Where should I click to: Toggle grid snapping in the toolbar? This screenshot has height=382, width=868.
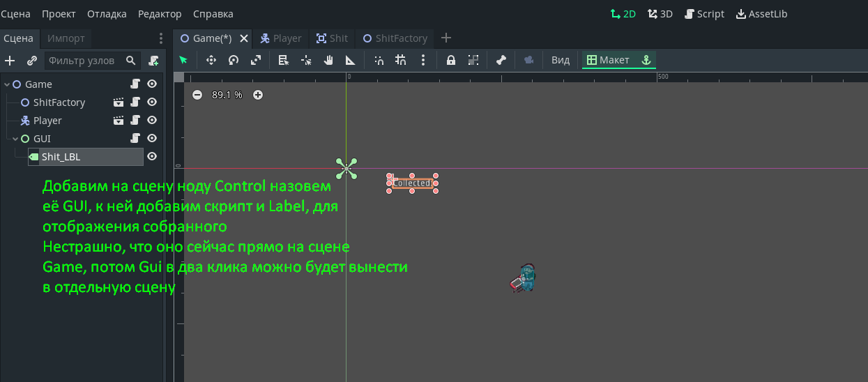tap(400, 60)
